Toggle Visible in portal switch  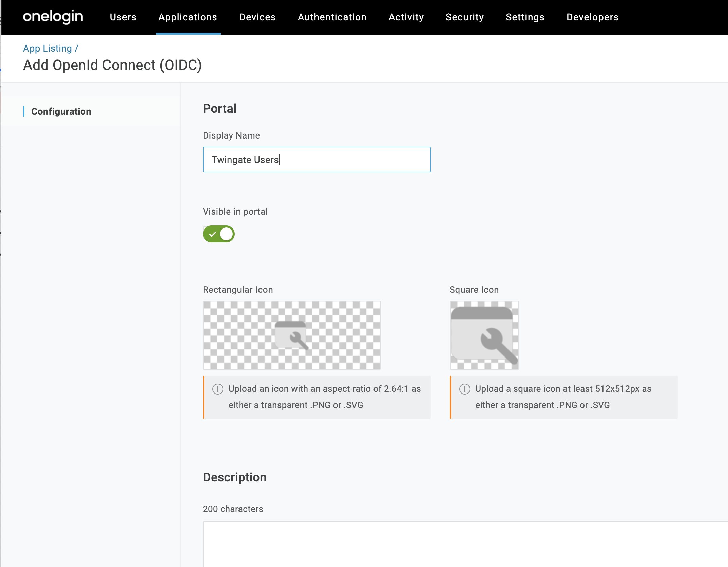coord(219,234)
